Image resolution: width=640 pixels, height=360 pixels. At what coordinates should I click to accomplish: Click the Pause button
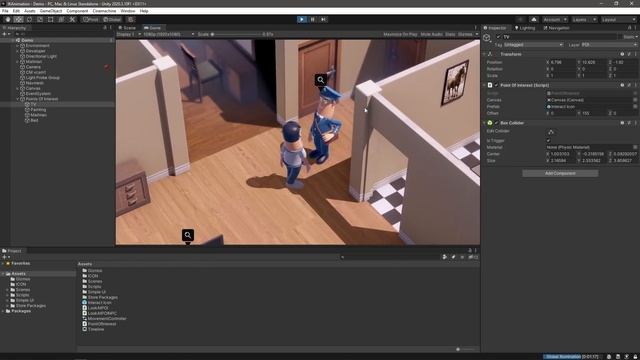click(313, 19)
